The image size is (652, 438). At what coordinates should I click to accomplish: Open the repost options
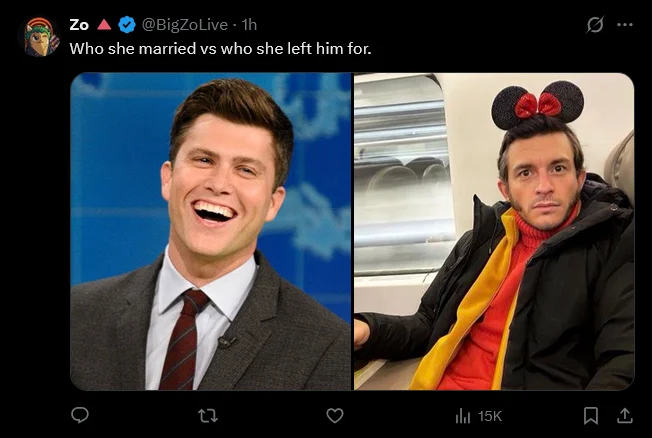point(208,415)
